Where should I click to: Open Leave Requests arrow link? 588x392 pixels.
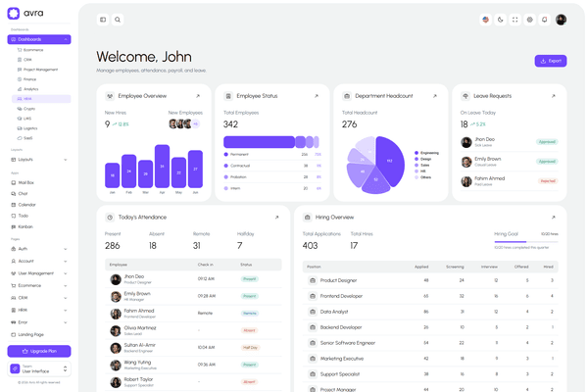(553, 96)
